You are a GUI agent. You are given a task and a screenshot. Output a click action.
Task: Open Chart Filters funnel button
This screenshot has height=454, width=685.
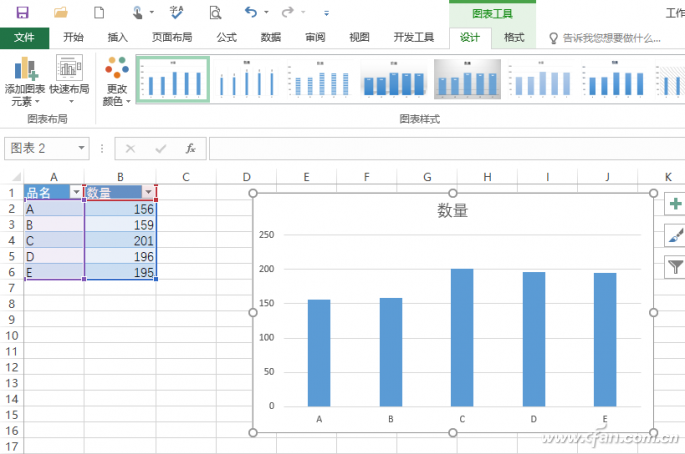pos(675,267)
